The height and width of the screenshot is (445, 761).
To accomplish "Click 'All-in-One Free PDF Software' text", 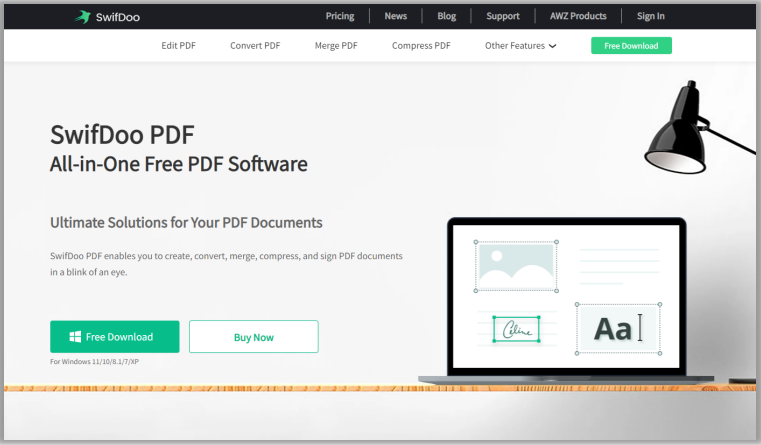I will click(179, 164).
